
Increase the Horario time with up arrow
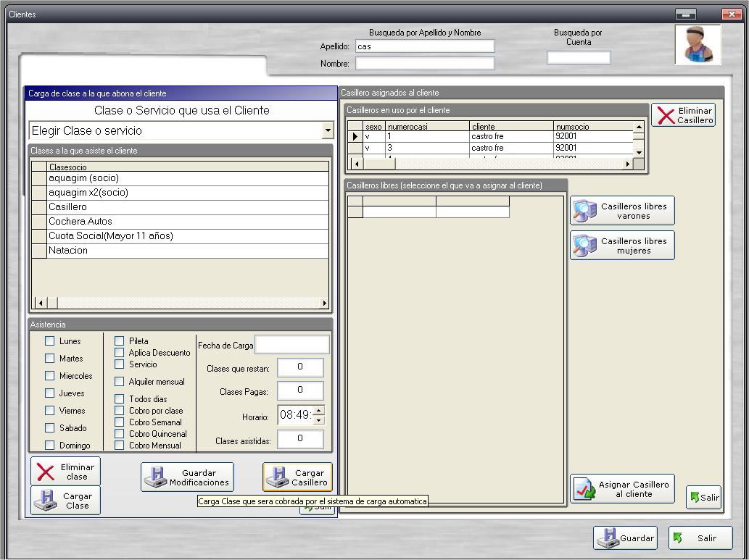tap(318, 410)
